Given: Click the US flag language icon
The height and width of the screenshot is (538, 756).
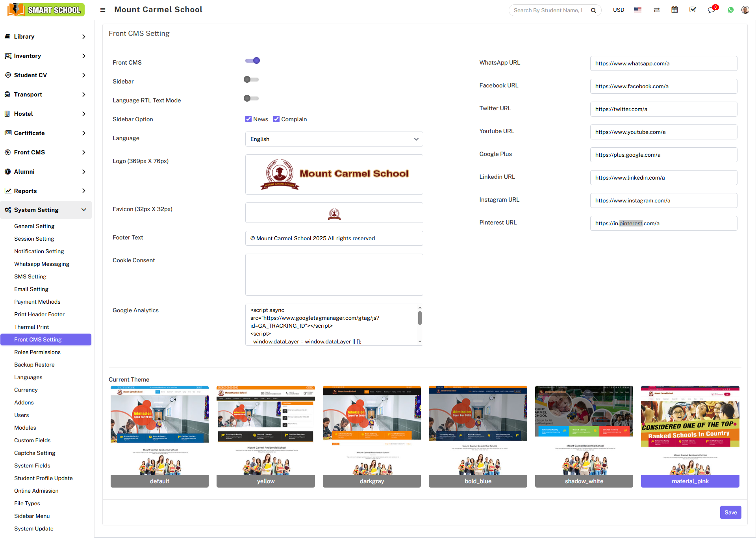Looking at the screenshot, I should 637,10.
